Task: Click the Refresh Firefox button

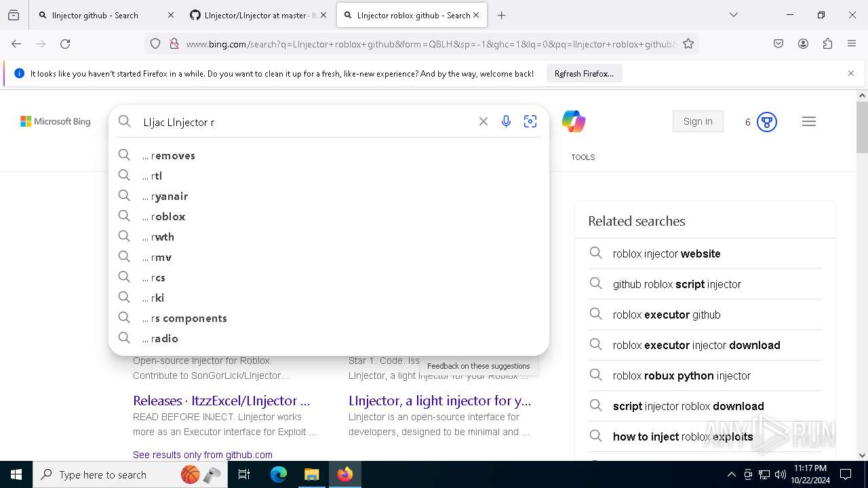Action: tap(584, 73)
